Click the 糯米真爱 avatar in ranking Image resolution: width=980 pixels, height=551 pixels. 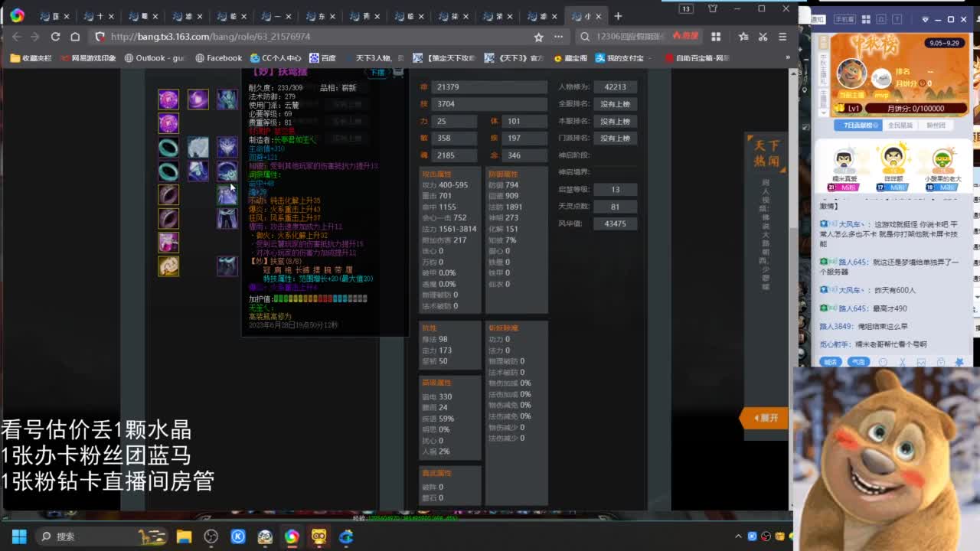pos(844,160)
